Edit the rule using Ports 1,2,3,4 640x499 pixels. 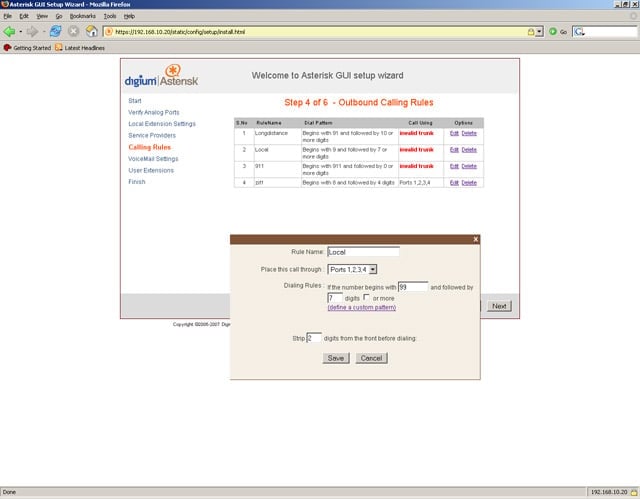[454, 183]
